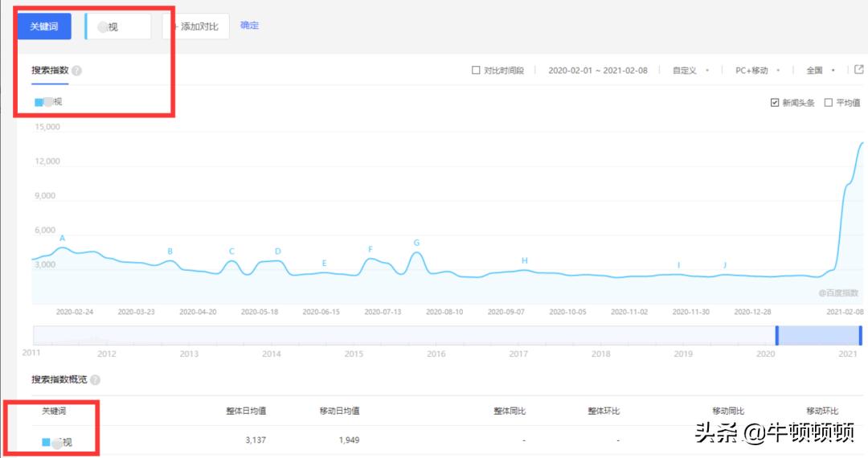Viewport: 868px width, 458px height.
Task: Click the left handle of the timeline range slider
Action: click(777, 336)
